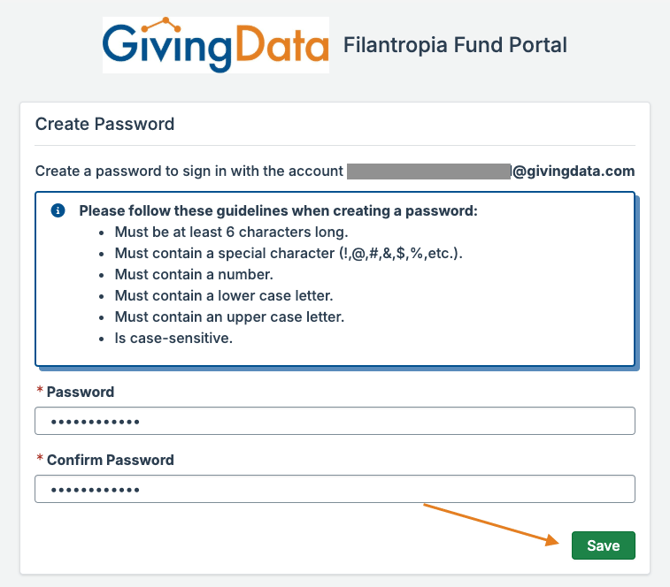Click the "@givingdata.com" email domain text

(x=573, y=171)
